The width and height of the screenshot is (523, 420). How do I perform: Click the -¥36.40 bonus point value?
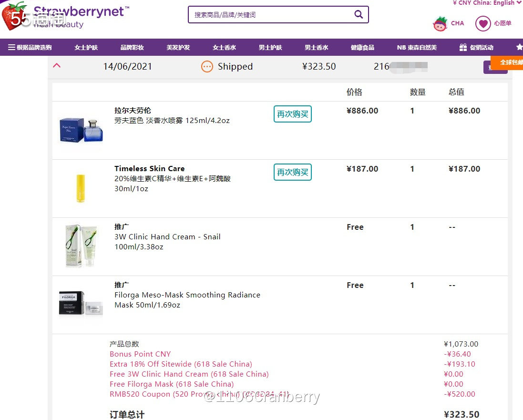457,354
